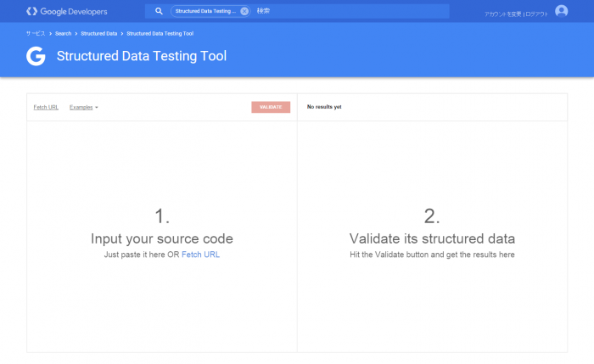Click the logout link
This screenshot has height=364, width=594.
tap(536, 14)
